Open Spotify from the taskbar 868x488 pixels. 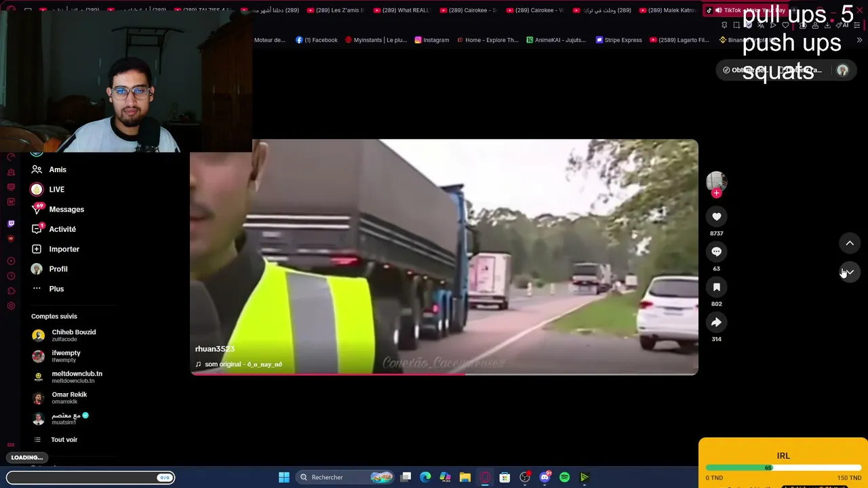pyautogui.click(x=564, y=477)
